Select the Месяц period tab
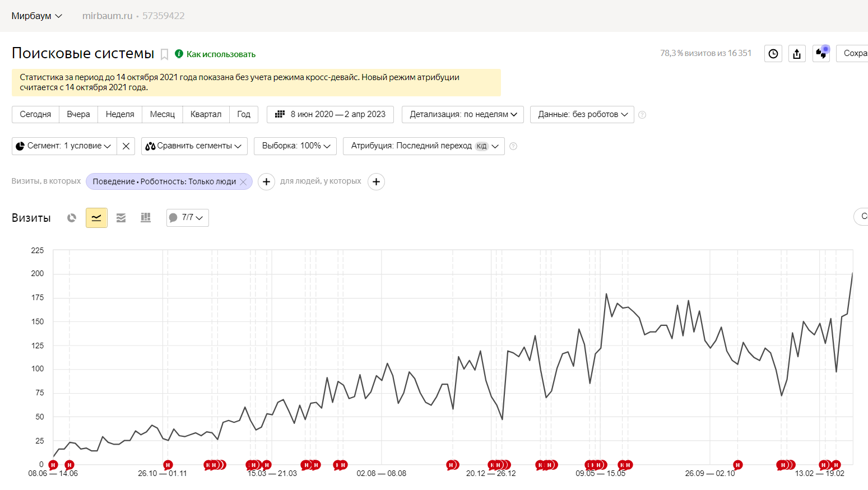Image resolution: width=868 pixels, height=490 pixels. coord(163,114)
